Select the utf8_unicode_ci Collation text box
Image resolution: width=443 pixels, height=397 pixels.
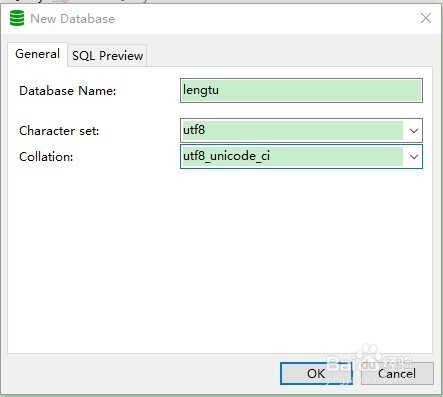pos(293,156)
